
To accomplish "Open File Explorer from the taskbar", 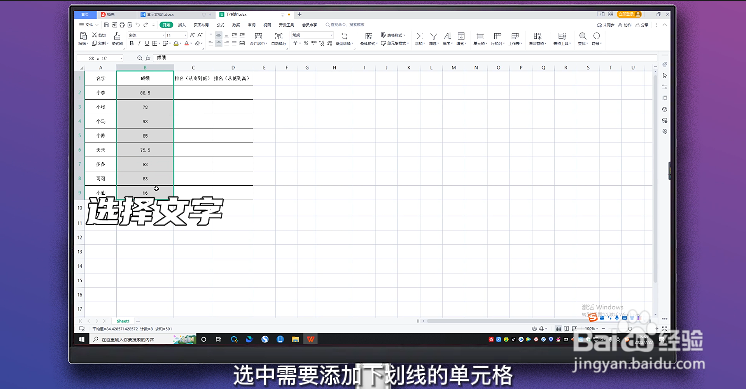I will (295, 340).
